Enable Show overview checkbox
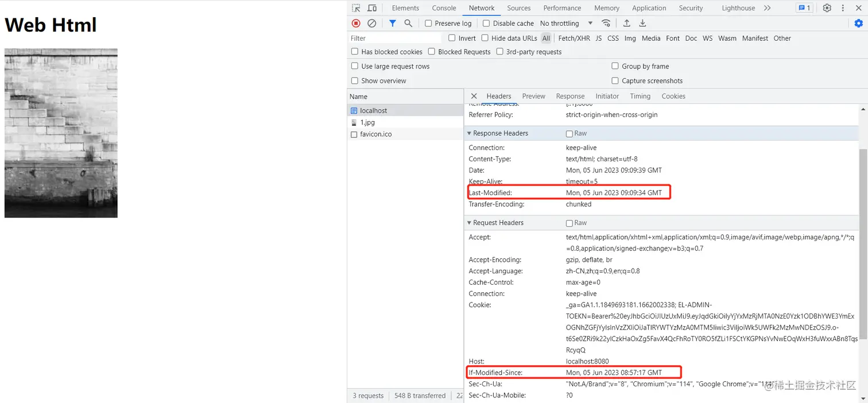868x403 pixels. coord(355,80)
